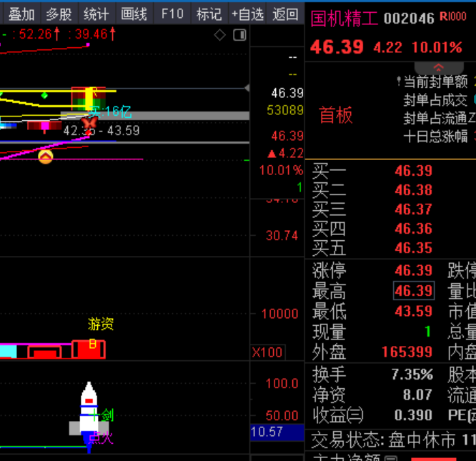This screenshot has height=461, width=476.
Task: Open the 叠加 overlay menu
Action: 21,14
